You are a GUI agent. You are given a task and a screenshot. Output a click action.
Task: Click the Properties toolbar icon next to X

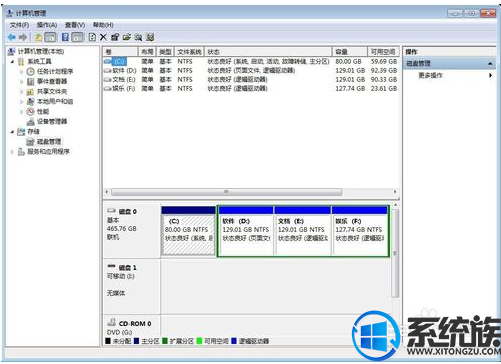[115, 37]
